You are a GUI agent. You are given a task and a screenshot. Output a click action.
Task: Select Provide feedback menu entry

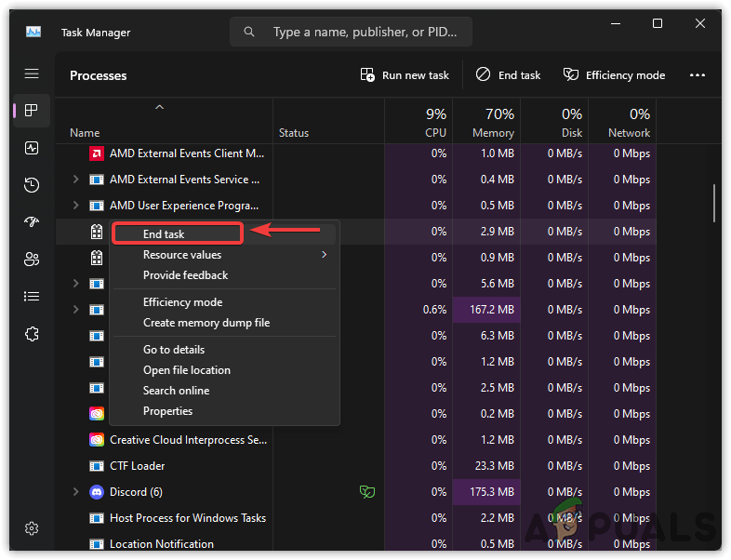(x=224, y=275)
